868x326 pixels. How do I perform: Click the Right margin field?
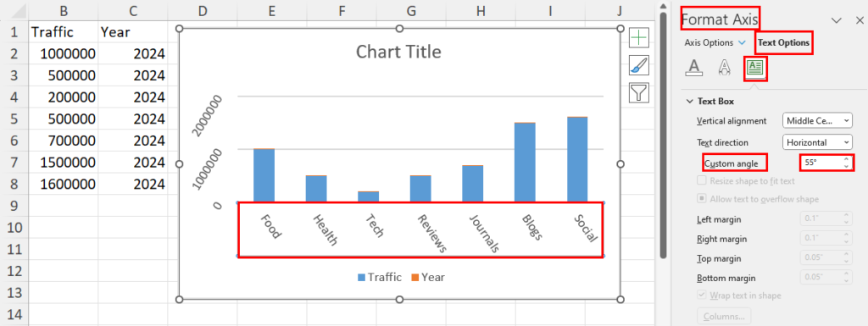click(x=826, y=239)
